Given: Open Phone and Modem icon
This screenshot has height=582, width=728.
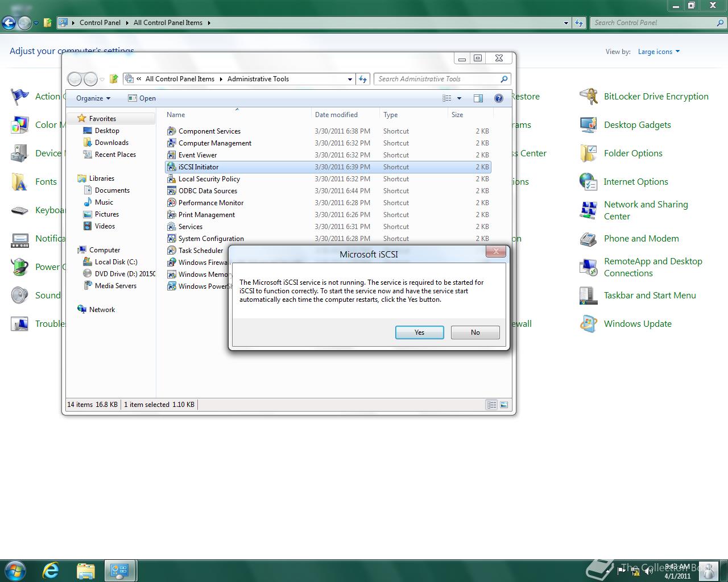Looking at the screenshot, I should pos(588,239).
